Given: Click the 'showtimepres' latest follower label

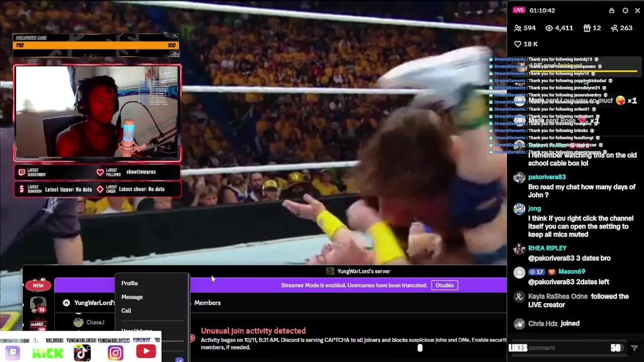Looking at the screenshot, I should coord(141,172).
